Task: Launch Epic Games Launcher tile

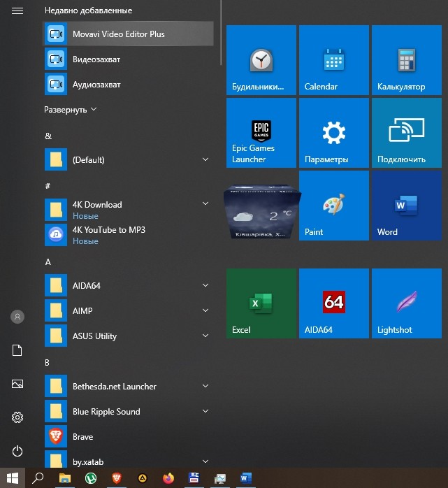Action: [x=261, y=133]
